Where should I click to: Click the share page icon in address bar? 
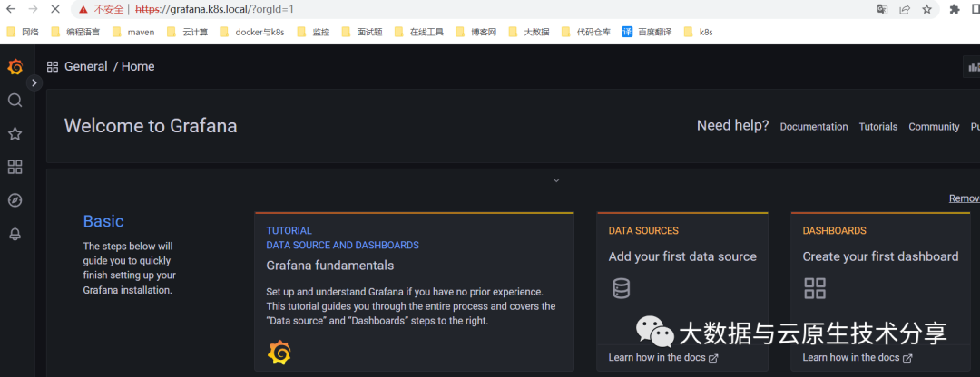905,9
